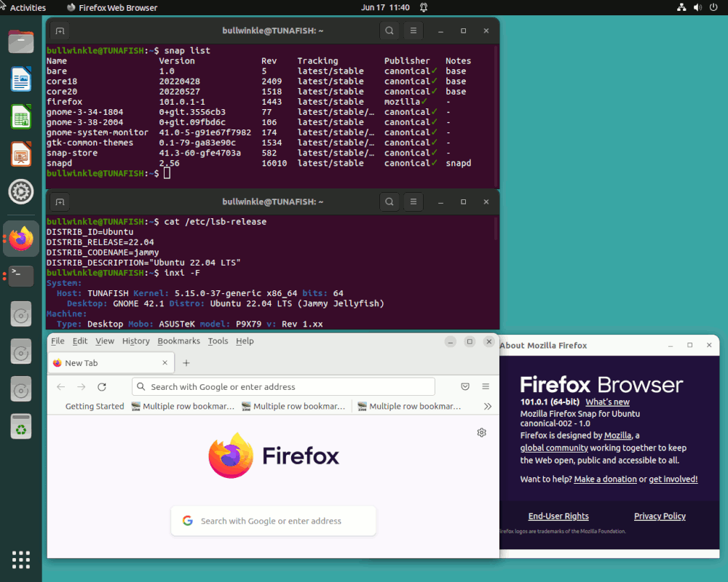
Task: Click Activities in the top bar
Action: (x=28, y=7)
